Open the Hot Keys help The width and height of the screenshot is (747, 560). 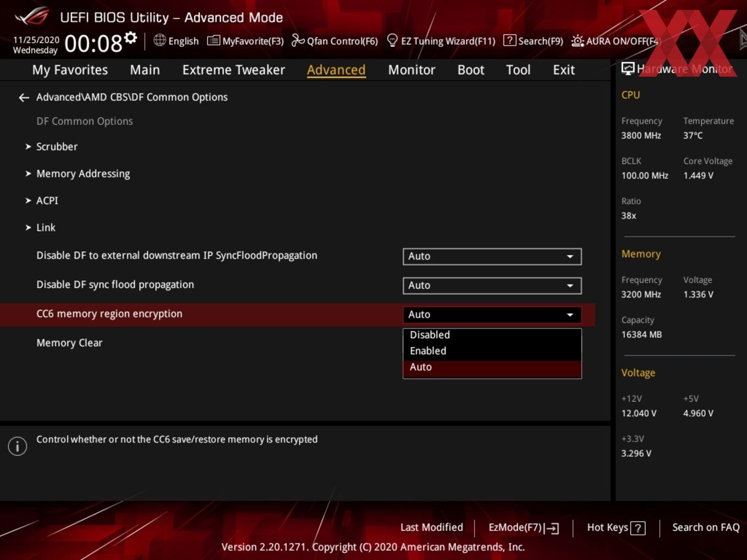(x=616, y=528)
